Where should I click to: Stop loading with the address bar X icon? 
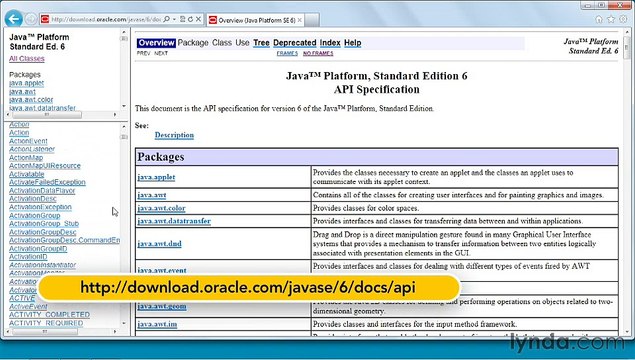click(198, 19)
